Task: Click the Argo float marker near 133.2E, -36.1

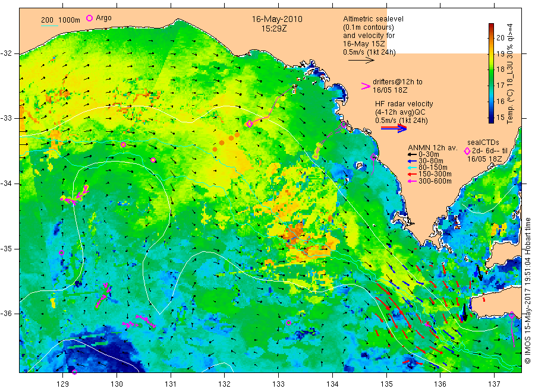Action: pyautogui.click(x=288, y=323)
